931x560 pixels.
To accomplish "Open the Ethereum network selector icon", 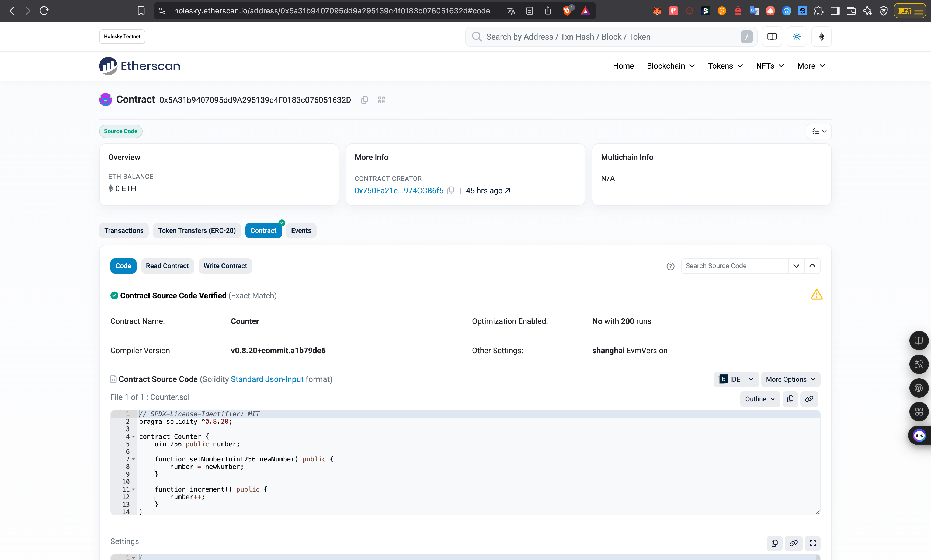I will 822,37.
